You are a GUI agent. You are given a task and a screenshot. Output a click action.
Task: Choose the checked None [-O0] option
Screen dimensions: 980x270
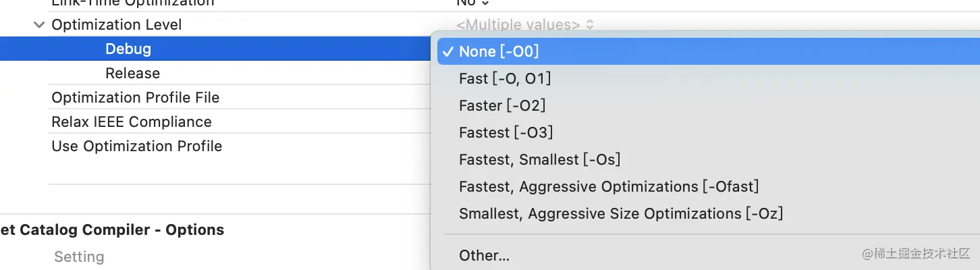499,52
